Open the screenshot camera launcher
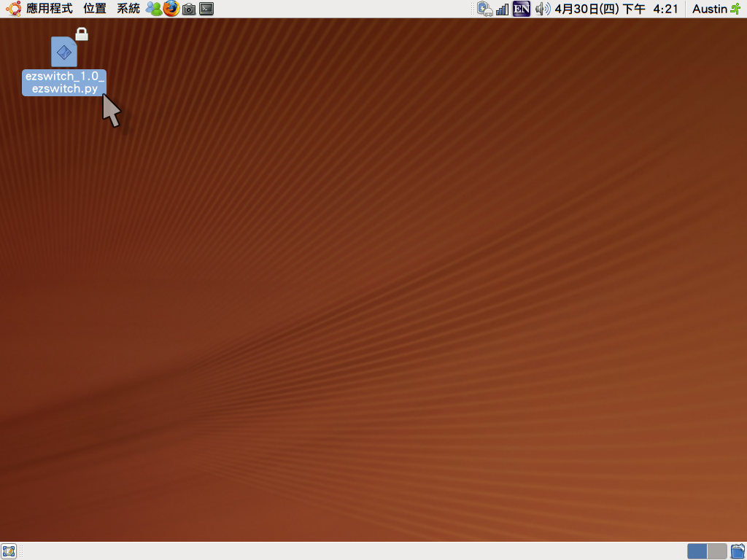 (189, 9)
